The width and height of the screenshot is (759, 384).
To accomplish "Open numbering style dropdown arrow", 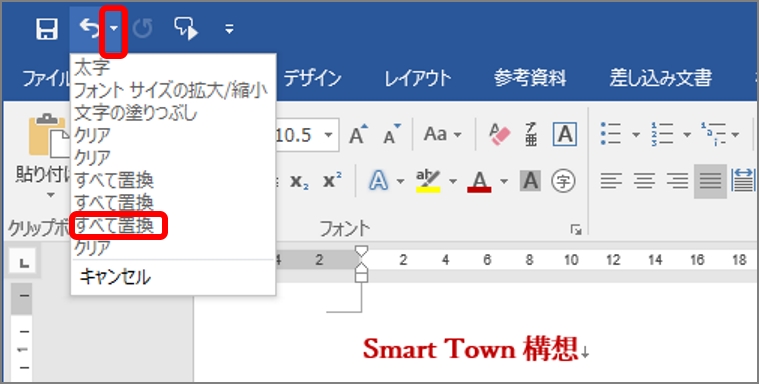I will [x=686, y=135].
